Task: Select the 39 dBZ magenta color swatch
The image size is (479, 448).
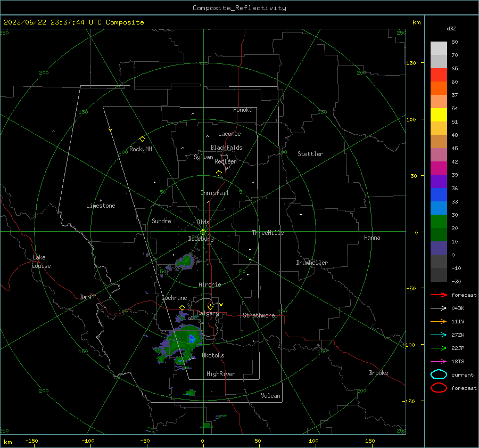Action: click(439, 168)
